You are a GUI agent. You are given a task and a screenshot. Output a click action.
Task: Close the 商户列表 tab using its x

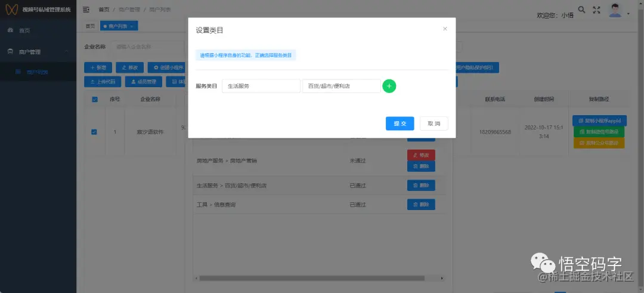click(x=132, y=26)
